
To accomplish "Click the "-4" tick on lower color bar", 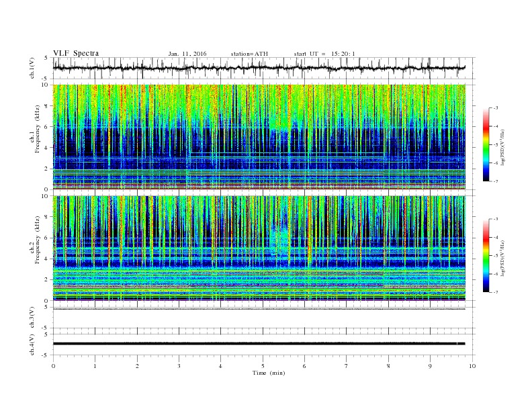I will [495, 237].
